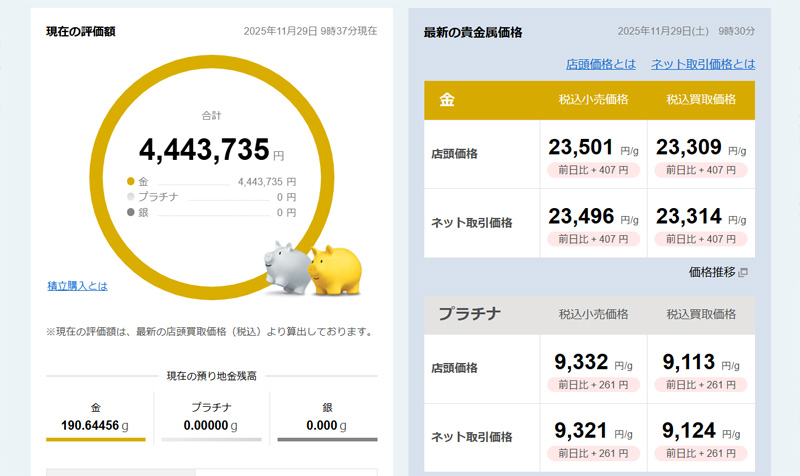The image size is (800, 476).
Task: Click the gold bar under 金 balance
Action: point(96,439)
